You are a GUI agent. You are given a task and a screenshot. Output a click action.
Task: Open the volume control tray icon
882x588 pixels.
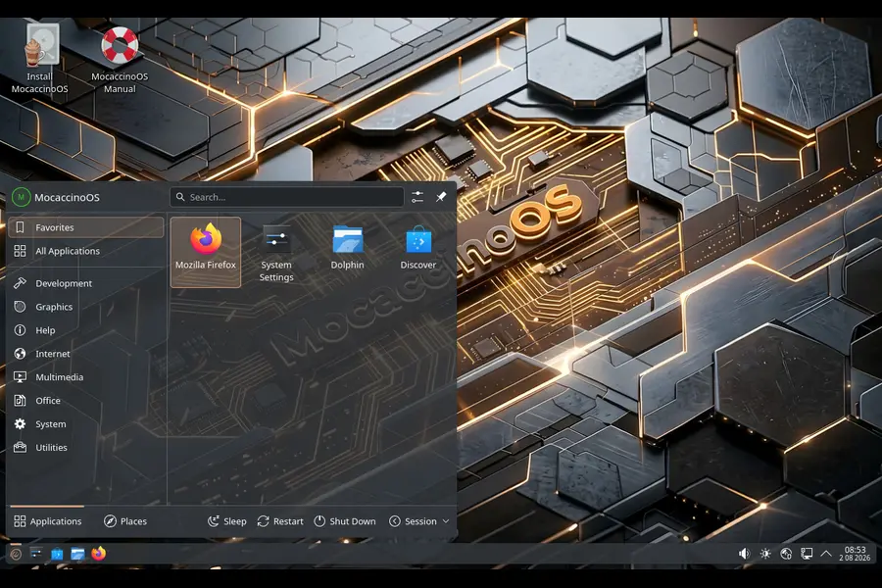pos(744,554)
